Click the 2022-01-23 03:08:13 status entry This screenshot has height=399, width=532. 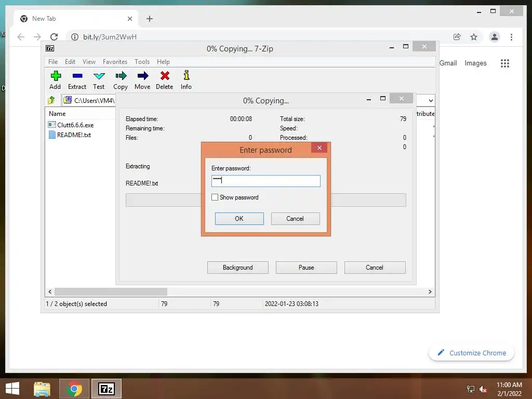click(291, 303)
